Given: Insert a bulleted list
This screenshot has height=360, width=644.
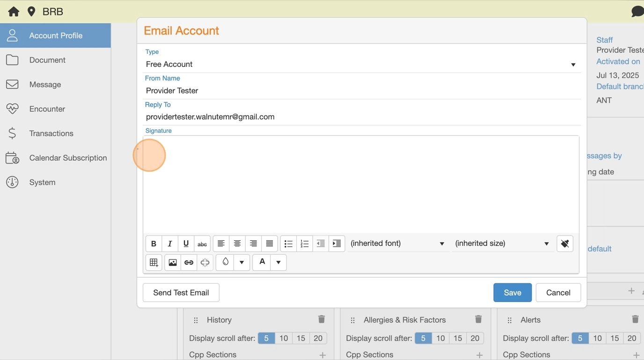Looking at the screenshot, I should (288, 244).
